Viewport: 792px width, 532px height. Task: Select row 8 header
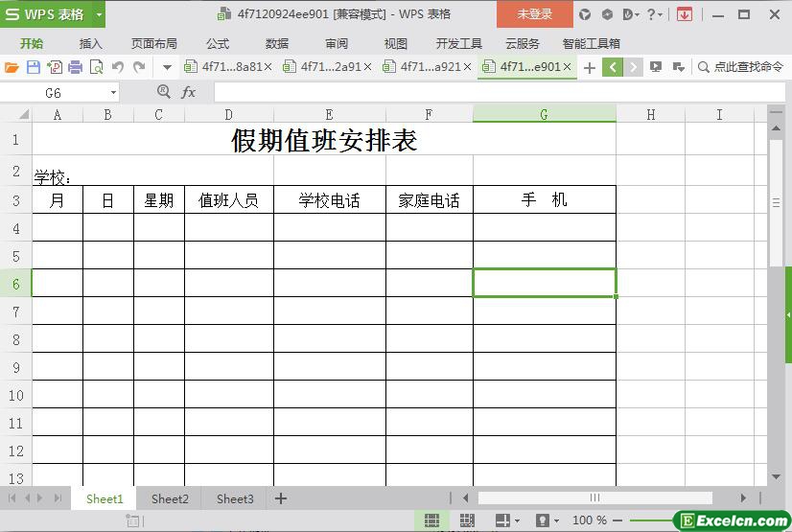click(x=15, y=338)
